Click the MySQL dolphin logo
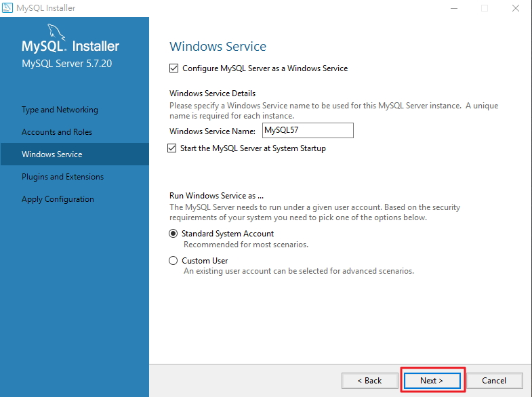This screenshot has height=397, width=532. 56,32
